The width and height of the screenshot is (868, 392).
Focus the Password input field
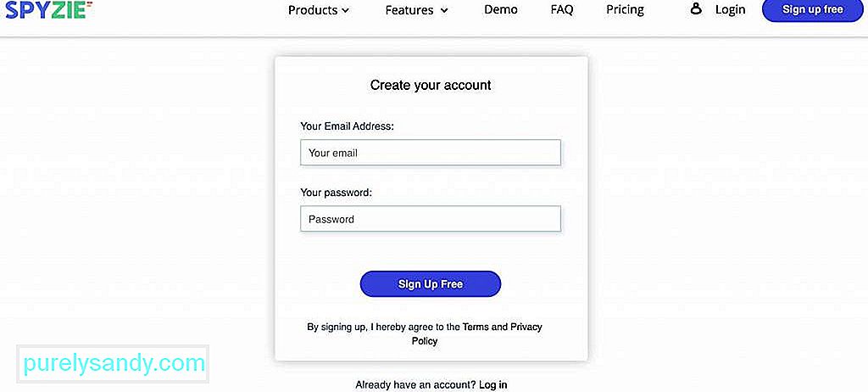(x=430, y=219)
